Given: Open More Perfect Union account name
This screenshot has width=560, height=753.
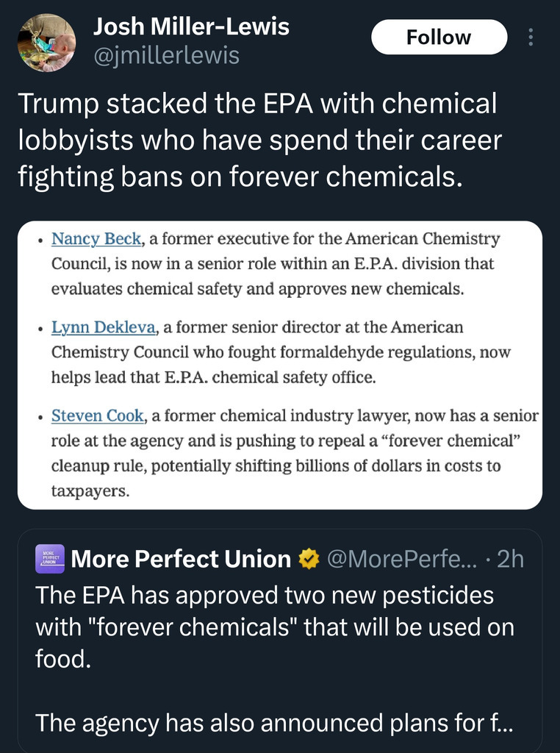Looking at the screenshot, I should (181, 560).
